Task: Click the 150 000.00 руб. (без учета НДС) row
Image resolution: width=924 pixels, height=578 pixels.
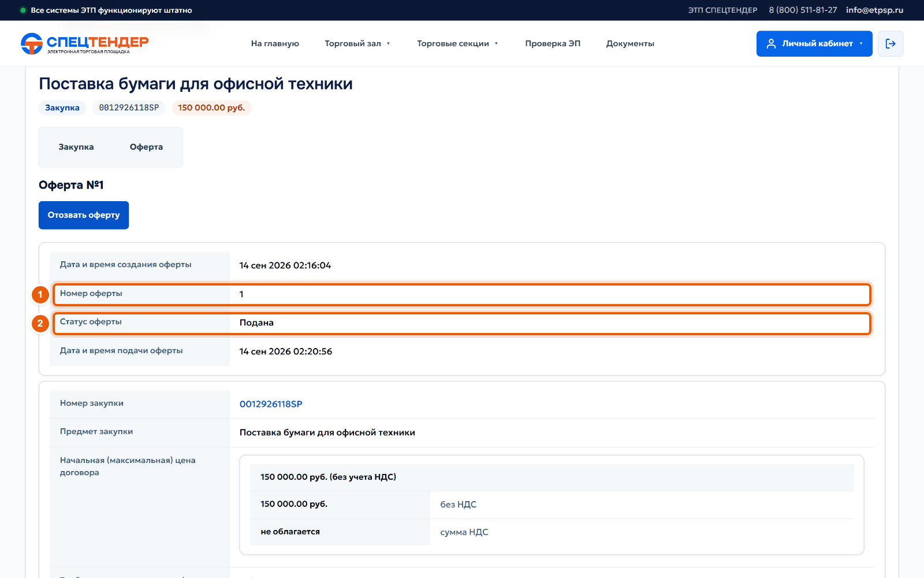Action: pos(552,477)
